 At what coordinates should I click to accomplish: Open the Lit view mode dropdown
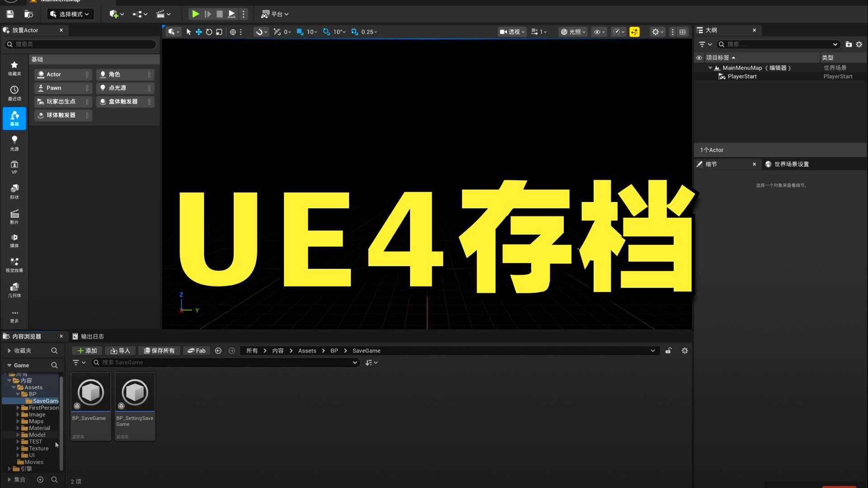[573, 32]
